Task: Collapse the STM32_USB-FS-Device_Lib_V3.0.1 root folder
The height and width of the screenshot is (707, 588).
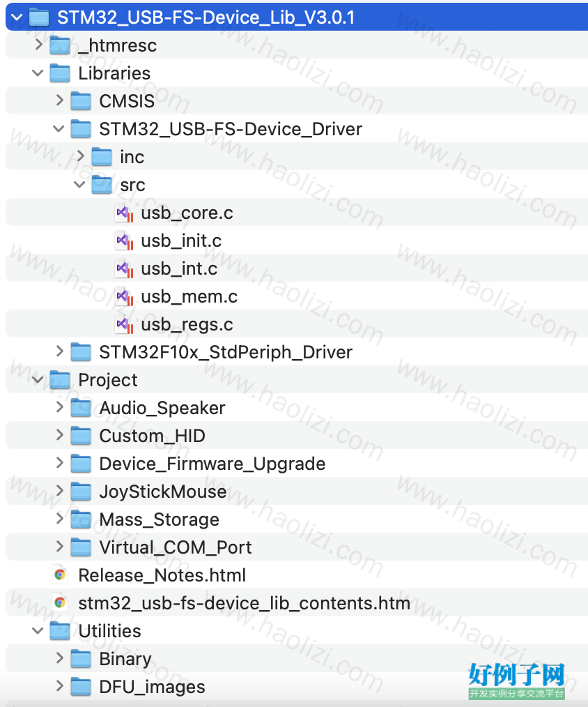Action: point(17,17)
